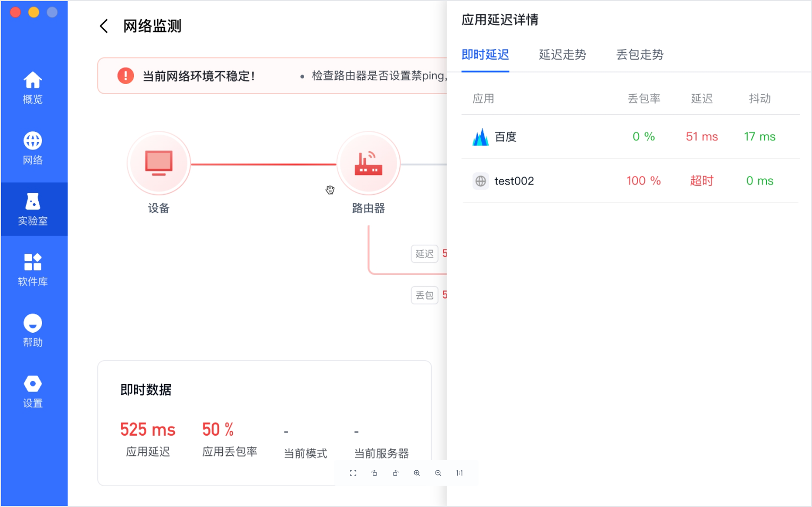Click the 应用延迟详情 panel title
Viewport: 812px width, 507px height.
pos(500,20)
